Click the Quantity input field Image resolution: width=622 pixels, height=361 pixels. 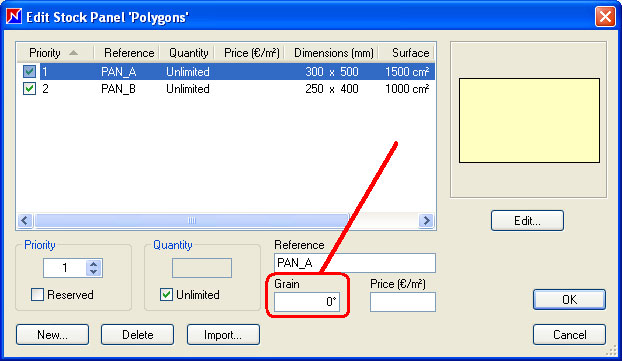202,268
